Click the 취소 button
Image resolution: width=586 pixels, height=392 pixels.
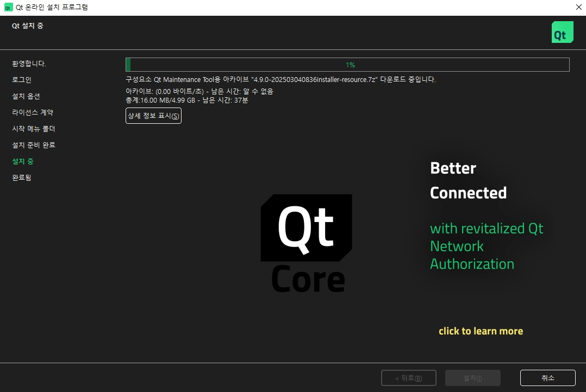(x=548, y=378)
